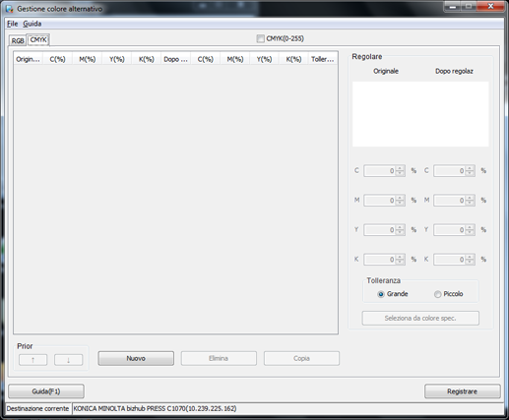The width and height of the screenshot is (509, 420).
Task: Click the Originale M percent field
Action: point(380,201)
